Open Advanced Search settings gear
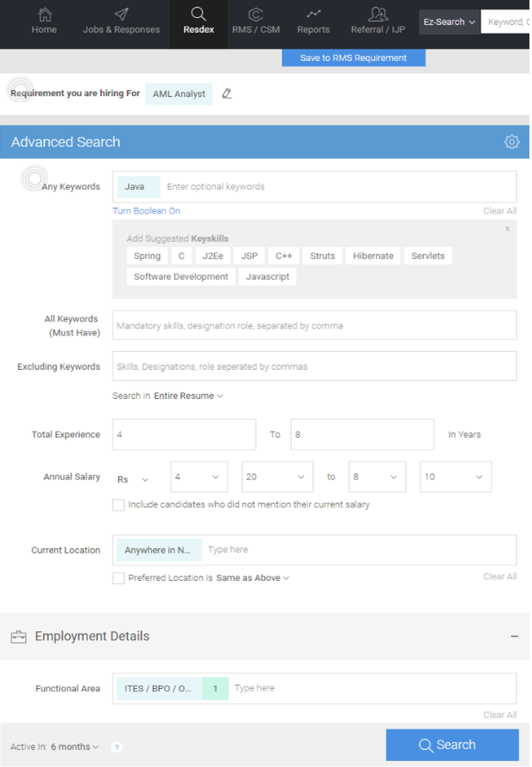Viewport: 532px width, 767px height. click(511, 142)
